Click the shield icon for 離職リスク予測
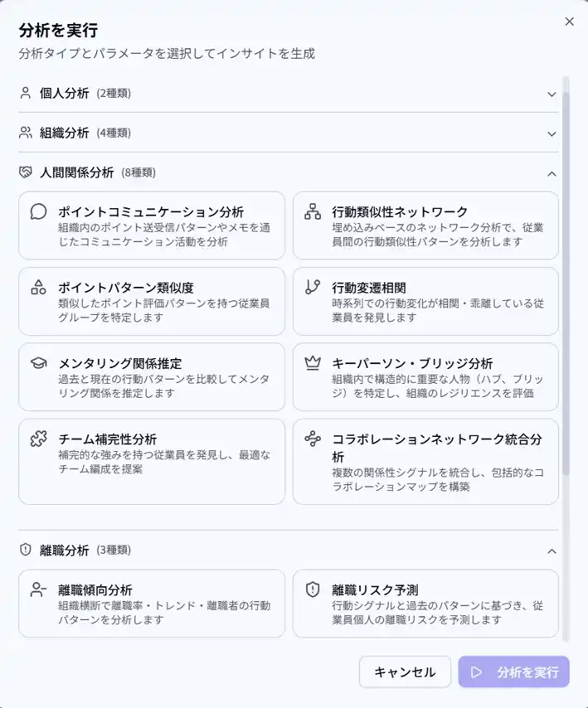The image size is (588, 708). coord(313,589)
